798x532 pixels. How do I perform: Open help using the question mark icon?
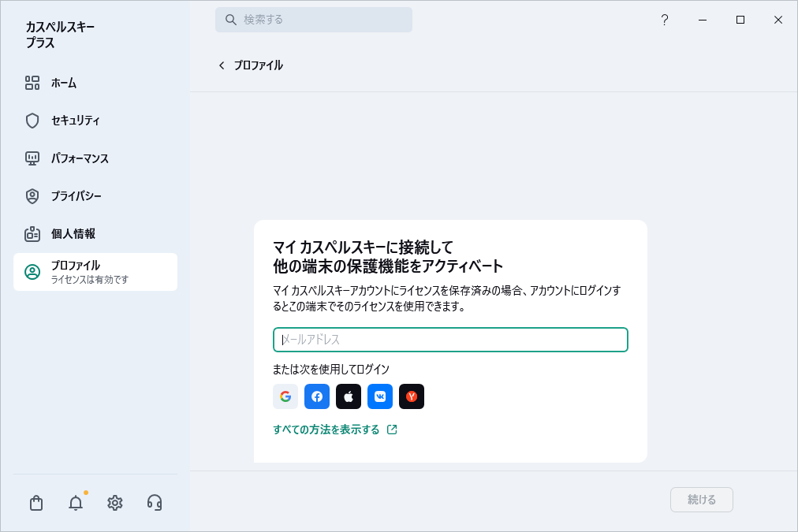coord(664,20)
